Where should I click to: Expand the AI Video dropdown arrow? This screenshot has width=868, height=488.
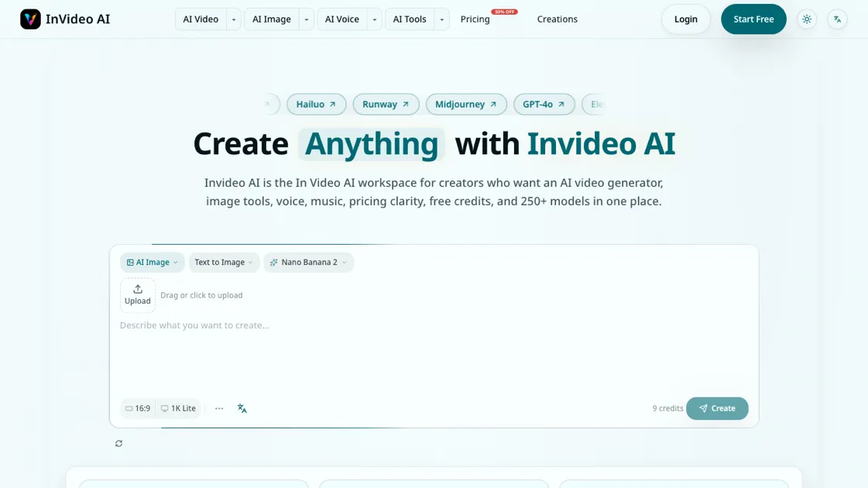(x=234, y=19)
